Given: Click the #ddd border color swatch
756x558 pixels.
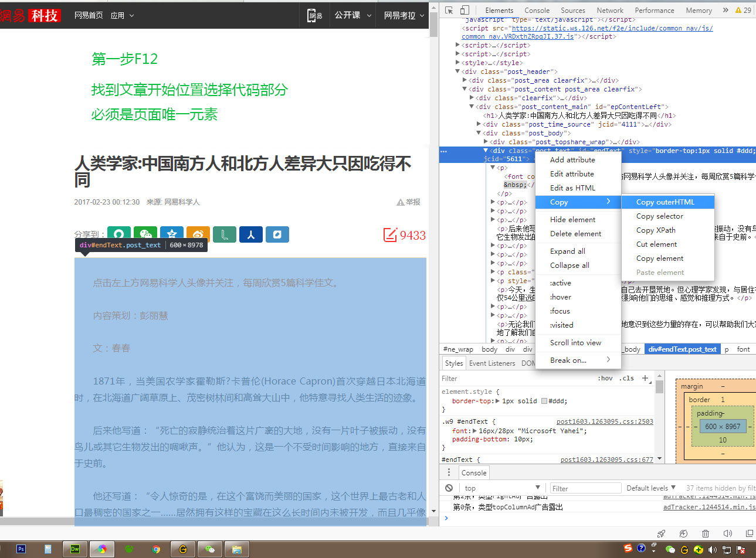Looking at the screenshot, I should (x=544, y=401).
